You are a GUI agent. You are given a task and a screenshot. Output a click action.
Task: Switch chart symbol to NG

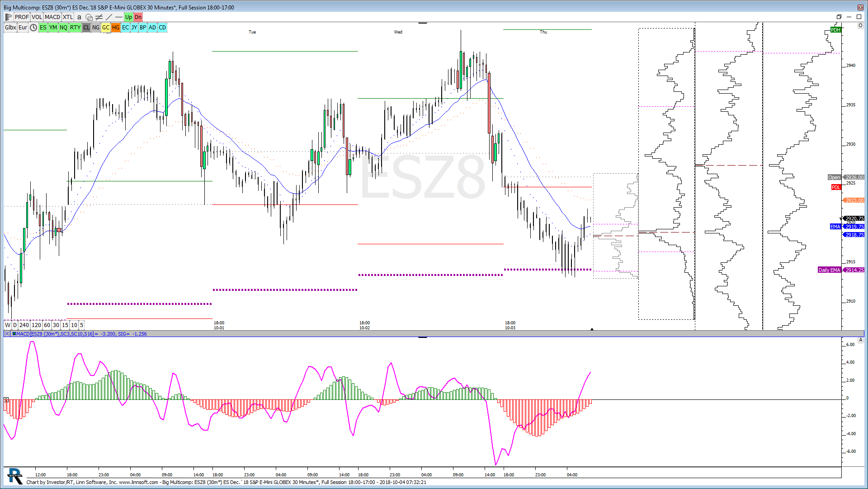point(96,28)
